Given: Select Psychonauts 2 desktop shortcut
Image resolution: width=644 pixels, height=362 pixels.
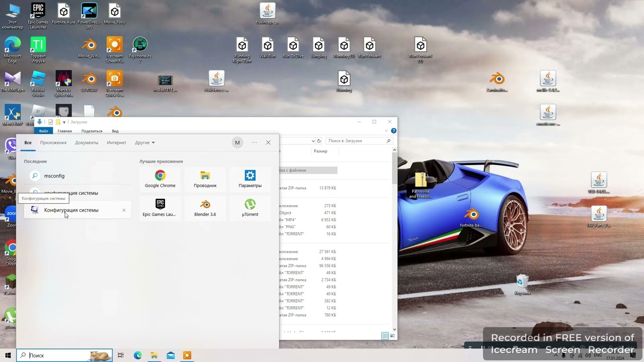Looking at the screenshot, I should pyautogui.click(x=140, y=50).
